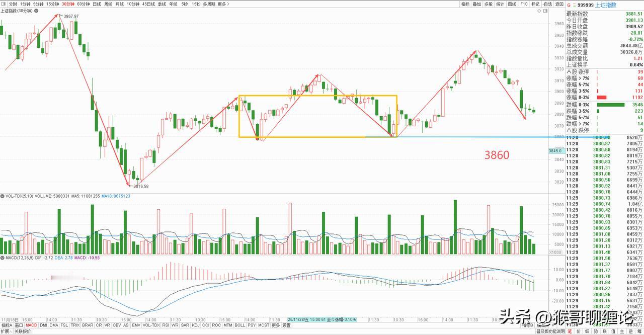Select the MCST indicator tab
The height and width of the screenshot is (335, 644).
(x=264, y=325)
